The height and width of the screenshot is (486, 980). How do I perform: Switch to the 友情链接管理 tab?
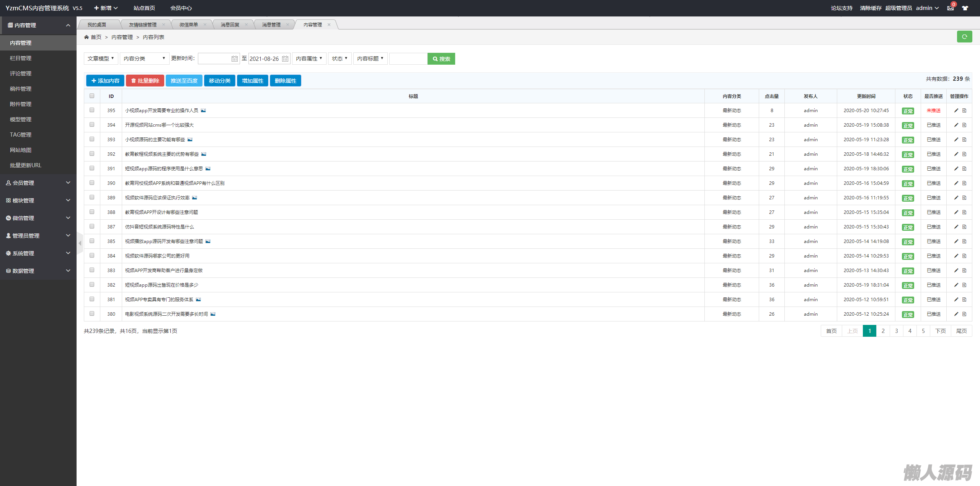(x=142, y=25)
